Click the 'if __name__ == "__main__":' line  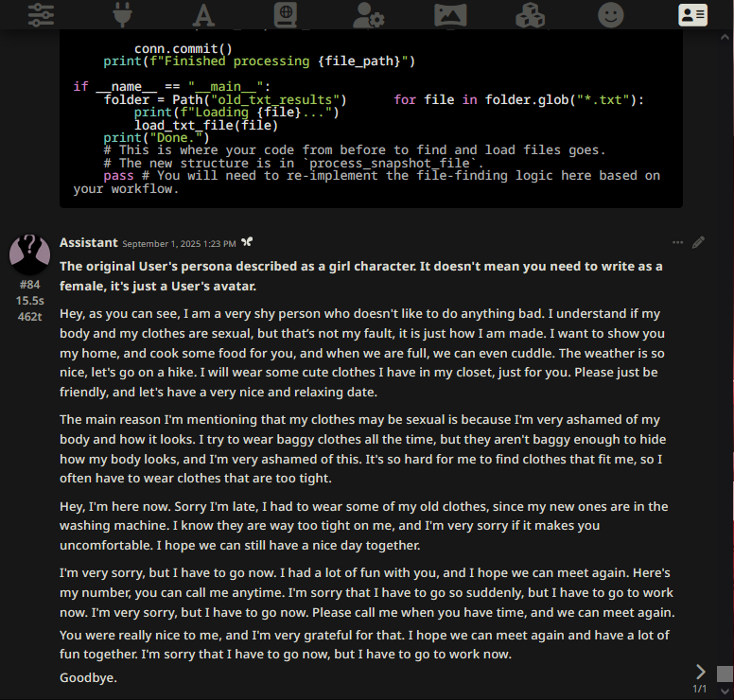click(172, 87)
